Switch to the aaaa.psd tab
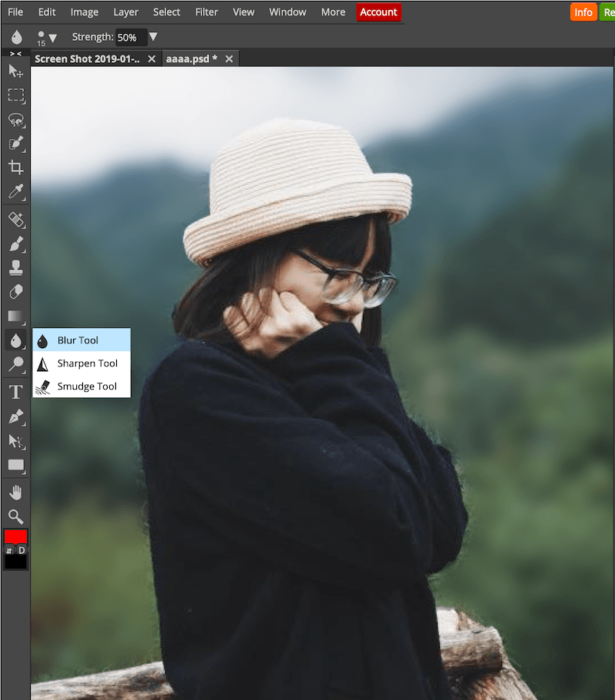This screenshot has width=615, height=700. coord(191,59)
